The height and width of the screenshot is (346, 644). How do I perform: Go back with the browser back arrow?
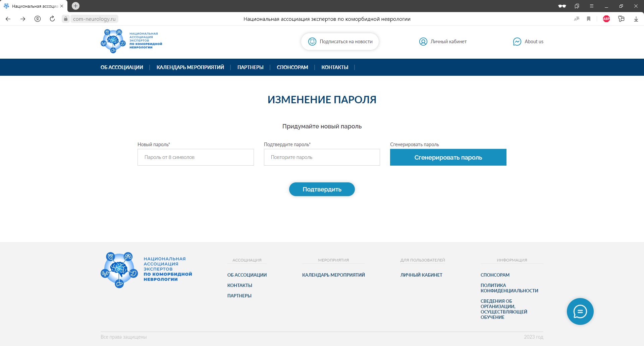(x=8, y=19)
